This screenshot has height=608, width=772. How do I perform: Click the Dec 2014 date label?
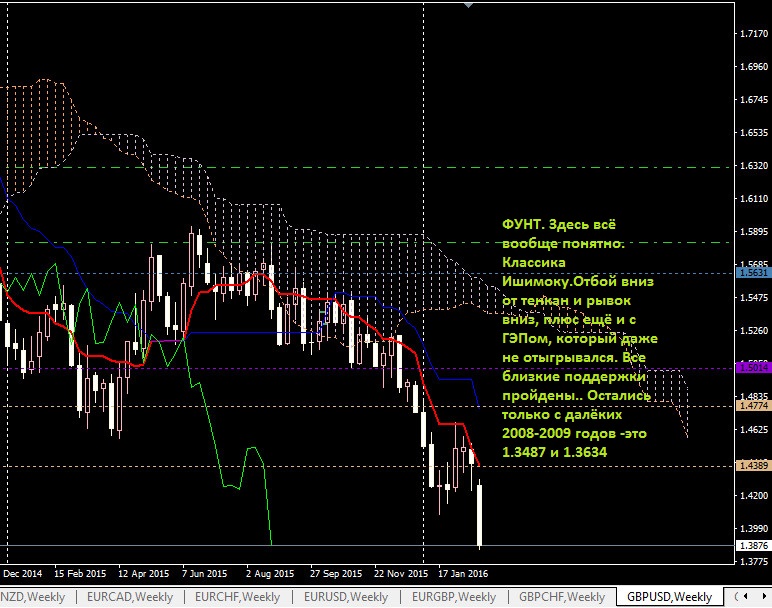(x=22, y=574)
